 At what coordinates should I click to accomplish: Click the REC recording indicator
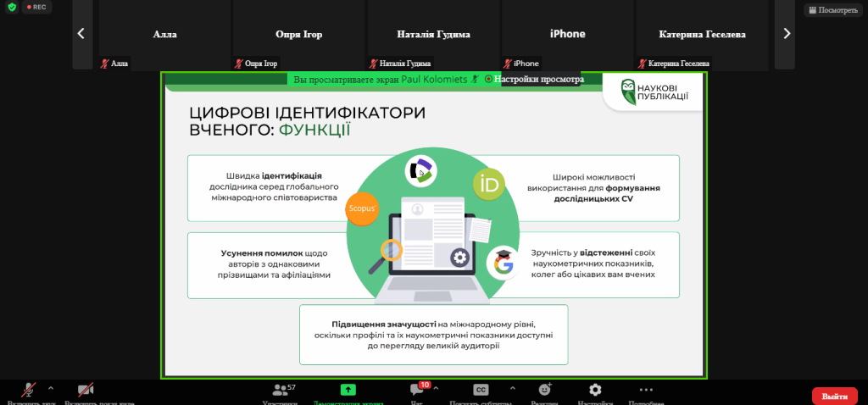pos(36,8)
